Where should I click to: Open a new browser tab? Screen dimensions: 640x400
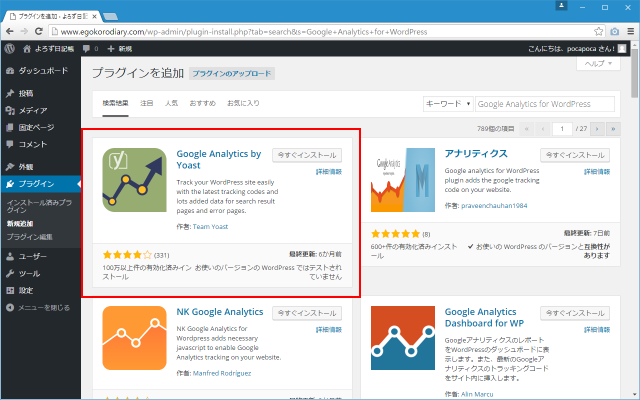pyautogui.click(x=111, y=16)
